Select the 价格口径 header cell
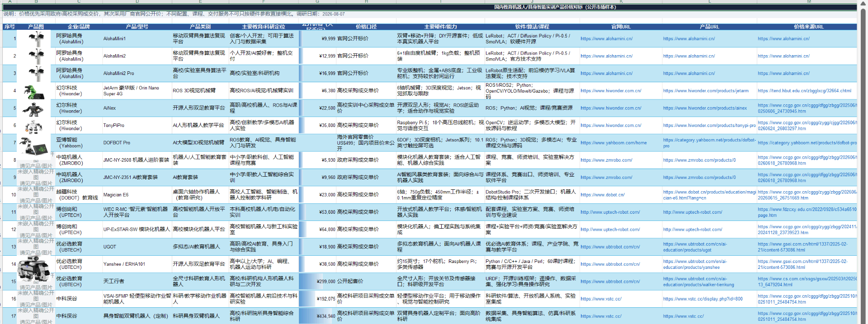This screenshot has width=868, height=324. point(366,27)
